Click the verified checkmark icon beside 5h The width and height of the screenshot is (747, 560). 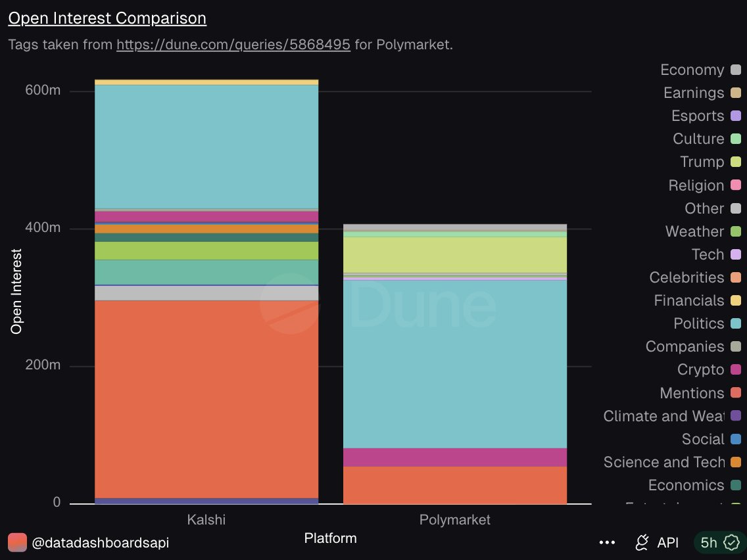731,542
